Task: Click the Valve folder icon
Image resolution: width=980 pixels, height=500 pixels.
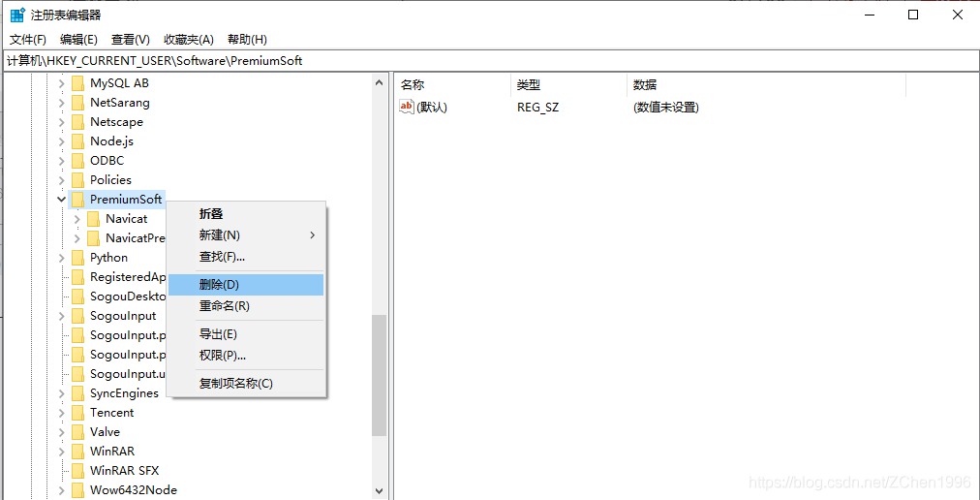Action: coord(77,432)
